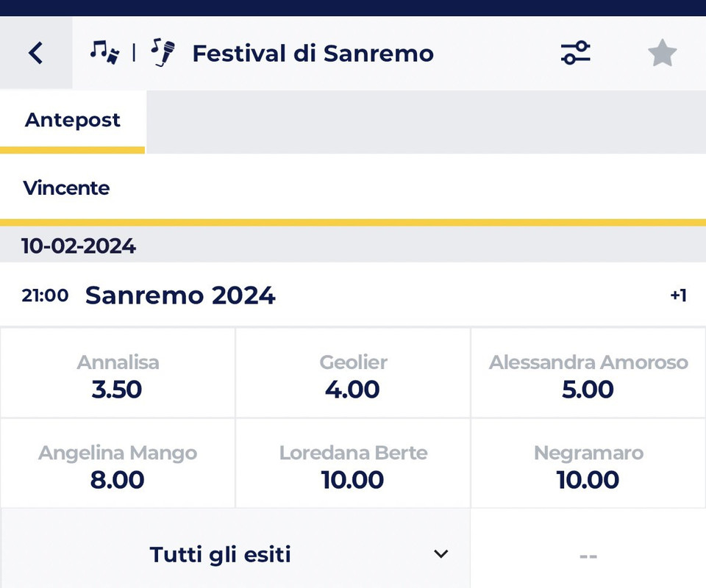The width and height of the screenshot is (706, 588).
Task: Toggle the favorite star icon
Action: (x=661, y=53)
